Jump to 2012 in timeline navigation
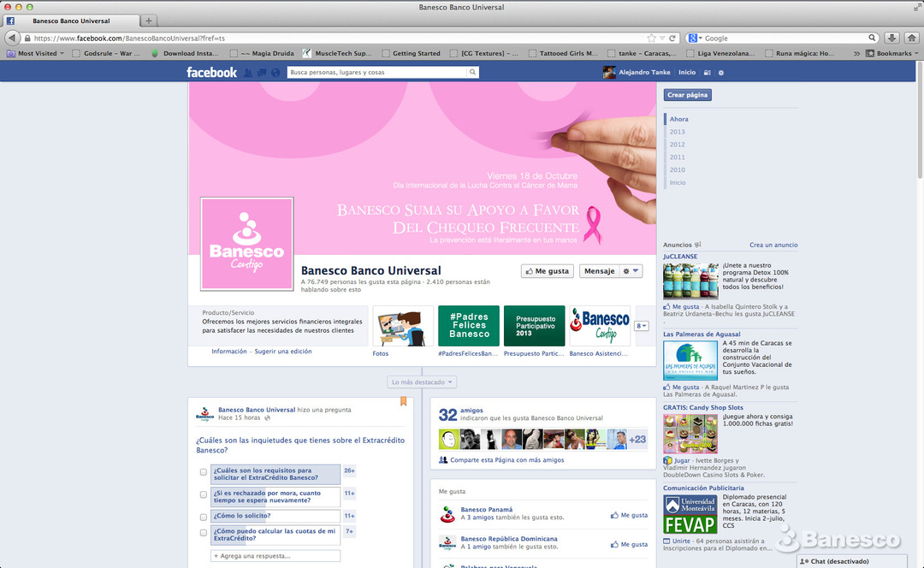The width and height of the screenshot is (924, 568). (x=678, y=145)
